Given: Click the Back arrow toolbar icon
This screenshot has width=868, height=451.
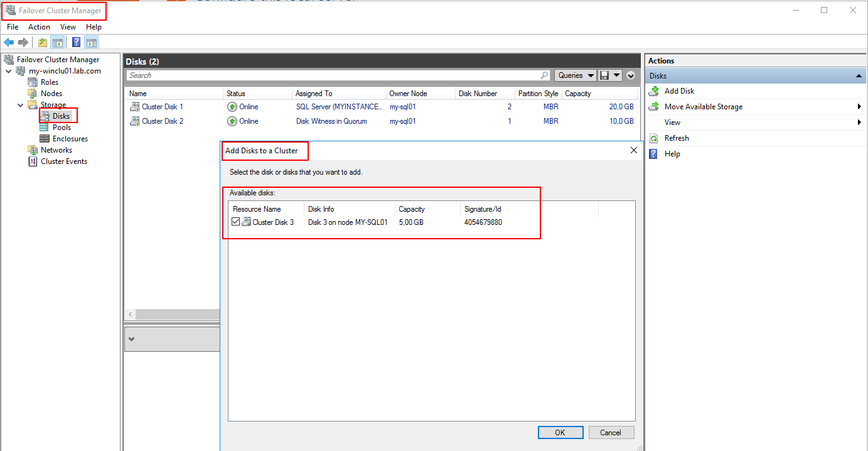Looking at the screenshot, I should [x=9, y=43].
